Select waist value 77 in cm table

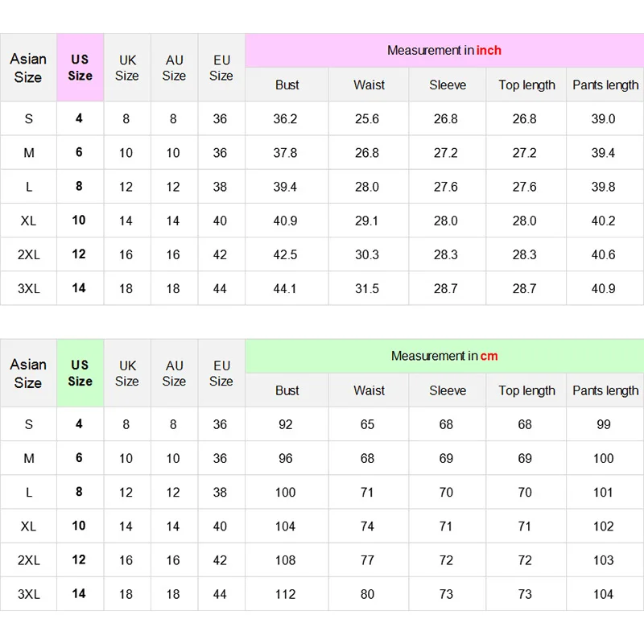point(367,560)
